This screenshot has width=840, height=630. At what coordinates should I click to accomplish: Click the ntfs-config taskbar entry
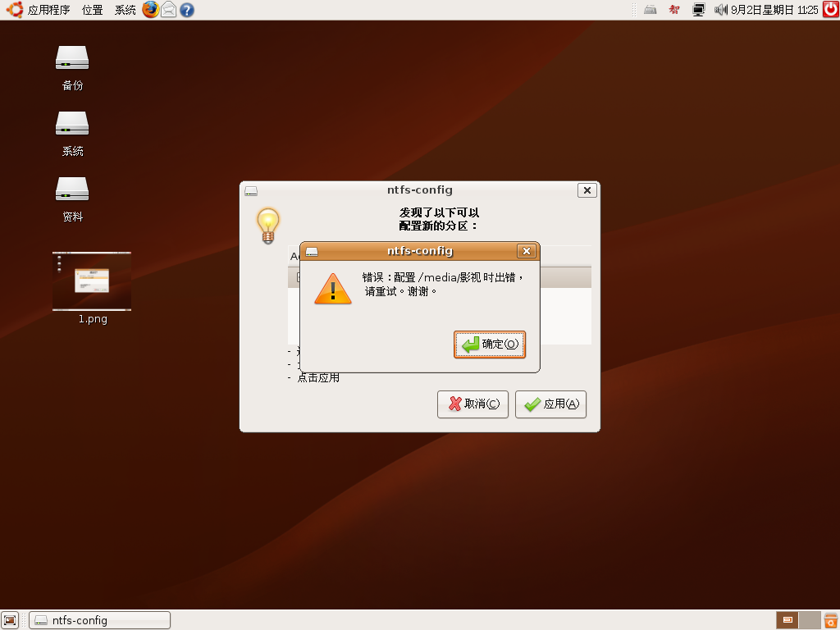[x=99, y=620]
